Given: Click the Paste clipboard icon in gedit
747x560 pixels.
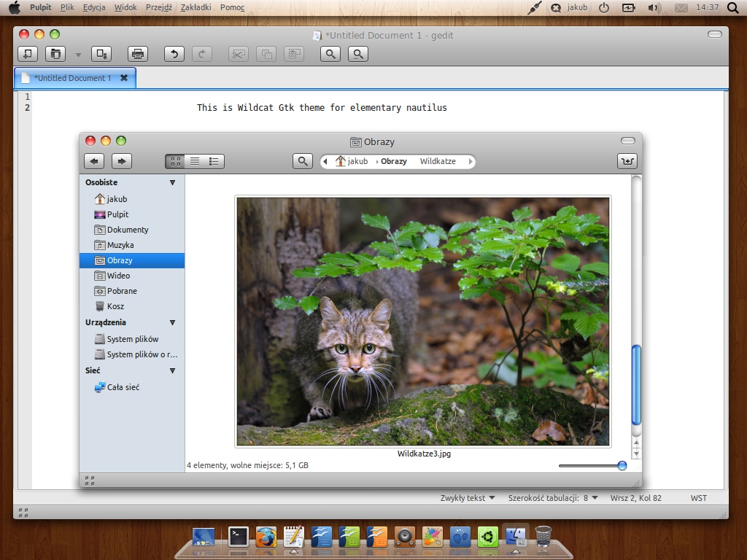Looking at the screenshot, I should (294, 54).
